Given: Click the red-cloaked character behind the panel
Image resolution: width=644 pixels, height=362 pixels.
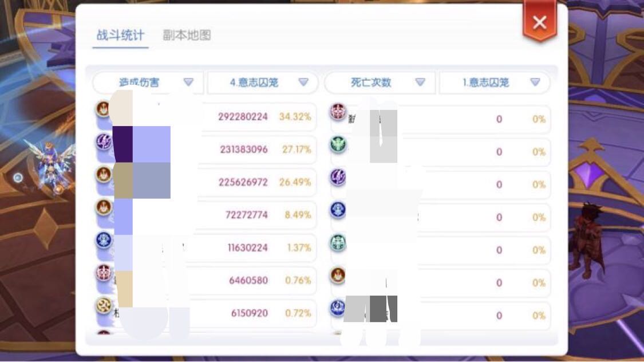Looking at the screenshot, I should pyautogui.click(x=587, y=241).
